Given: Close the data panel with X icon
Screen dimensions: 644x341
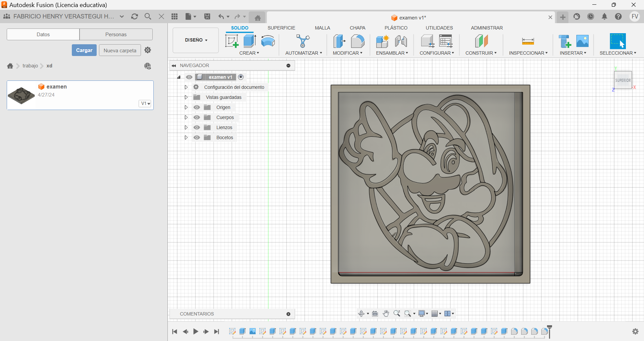Looking at the screenshot, I should pos(161,16).
